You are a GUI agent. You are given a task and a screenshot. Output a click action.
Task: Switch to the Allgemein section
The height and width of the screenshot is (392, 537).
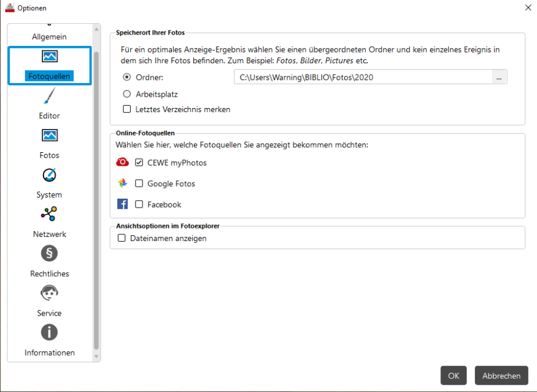(x=50, y=36)
